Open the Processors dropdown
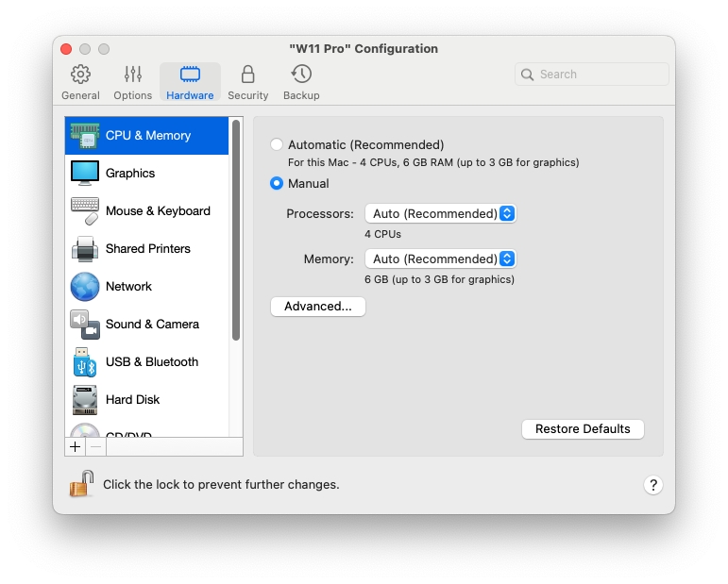The image size is (728, 584). coord(440,214)
